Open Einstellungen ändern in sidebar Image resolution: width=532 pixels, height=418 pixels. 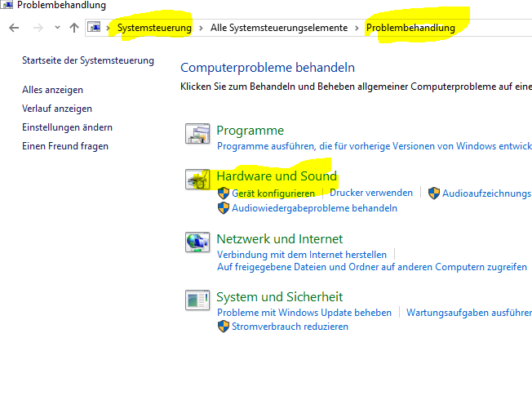click(67, 127)
